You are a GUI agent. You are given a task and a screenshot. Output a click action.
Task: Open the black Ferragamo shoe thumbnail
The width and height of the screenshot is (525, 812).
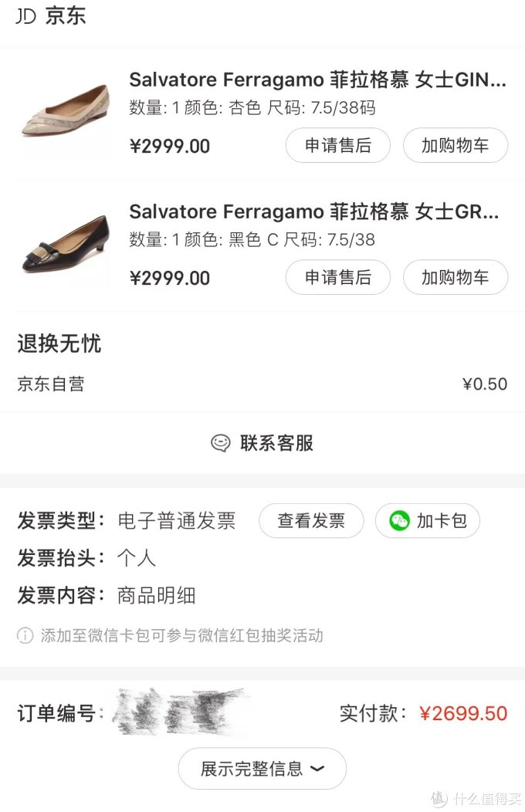tap(65, 244)
